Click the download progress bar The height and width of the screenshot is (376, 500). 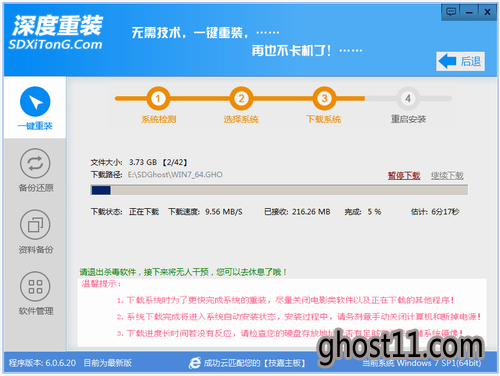[279, 190]
